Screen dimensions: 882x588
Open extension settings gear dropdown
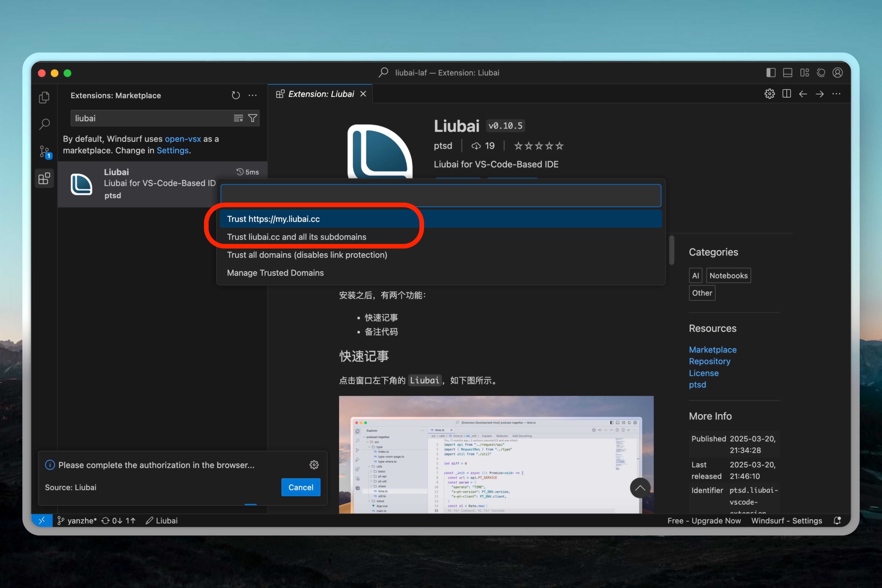point(769,94)
